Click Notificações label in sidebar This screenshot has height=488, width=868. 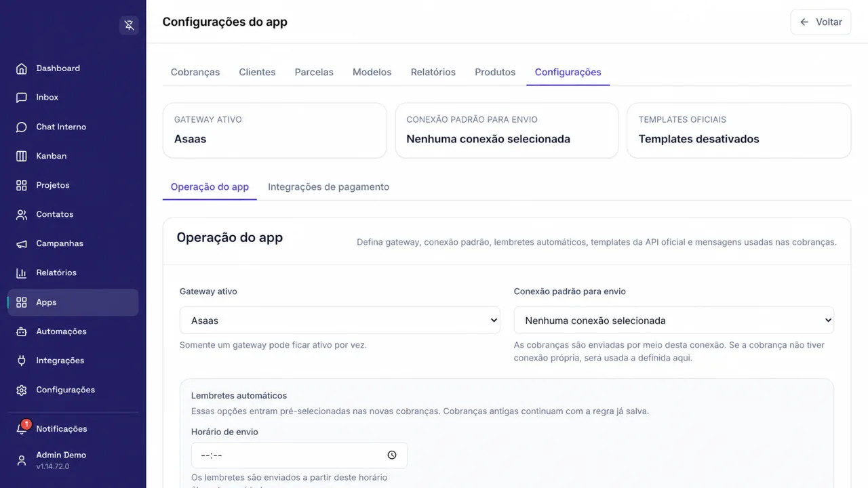click(62, 429)
